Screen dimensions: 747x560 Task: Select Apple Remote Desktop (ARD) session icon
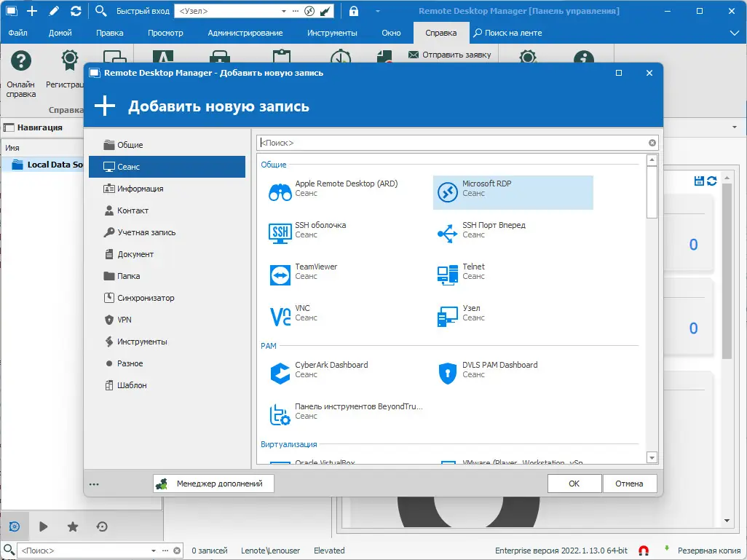pyautogui.click(x=280, y=192)
